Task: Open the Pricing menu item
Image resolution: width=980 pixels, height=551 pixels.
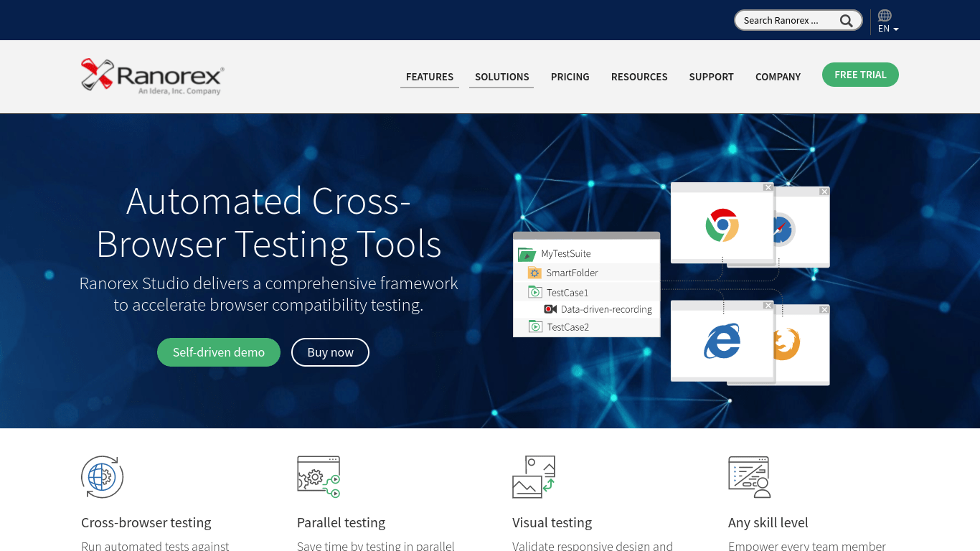Action: [x=570, y=77]
